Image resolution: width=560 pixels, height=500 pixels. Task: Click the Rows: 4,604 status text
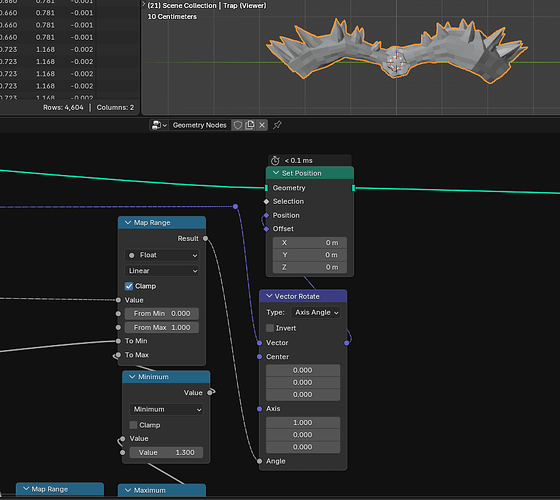63,108
